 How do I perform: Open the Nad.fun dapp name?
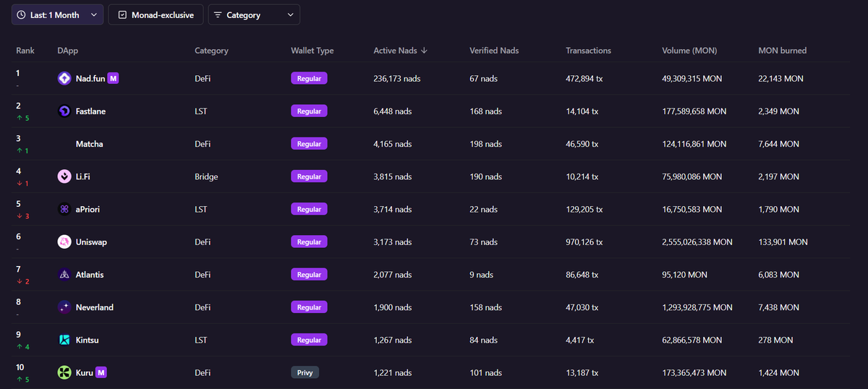tap(90, 78)
